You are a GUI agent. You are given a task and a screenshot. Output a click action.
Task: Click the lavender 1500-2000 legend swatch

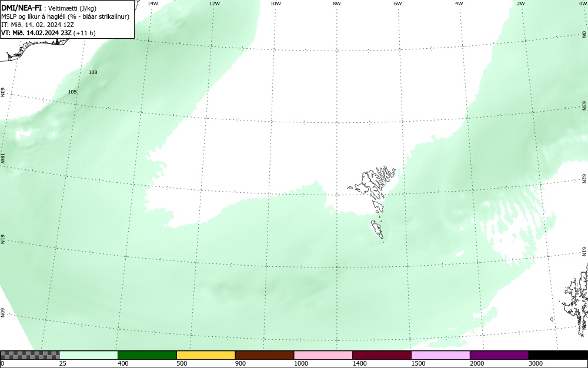click(x=440, y=355)
